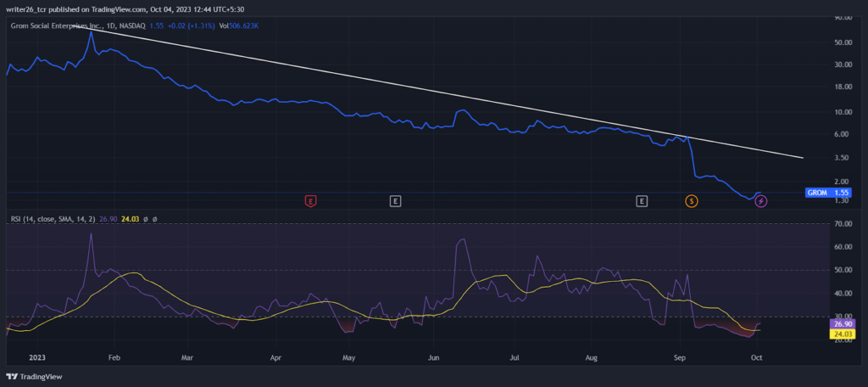
Task: Click the red earnings marker in April
Action: coord(310,201)
